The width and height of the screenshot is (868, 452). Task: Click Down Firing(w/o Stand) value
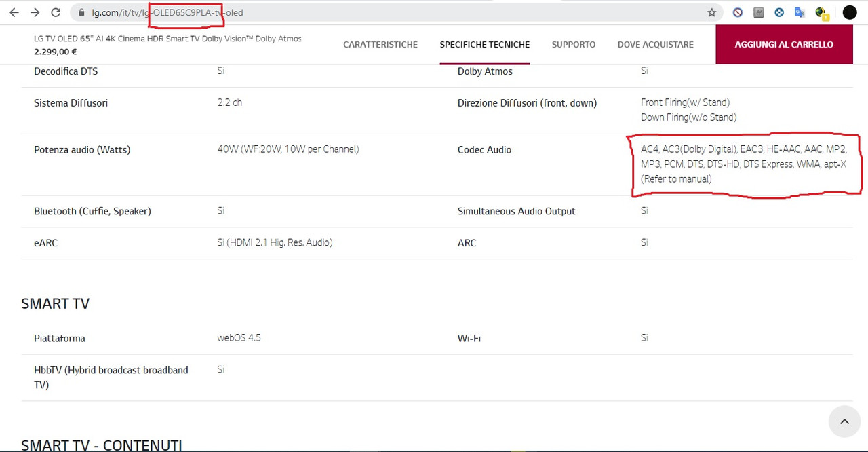tap(688, 117)
